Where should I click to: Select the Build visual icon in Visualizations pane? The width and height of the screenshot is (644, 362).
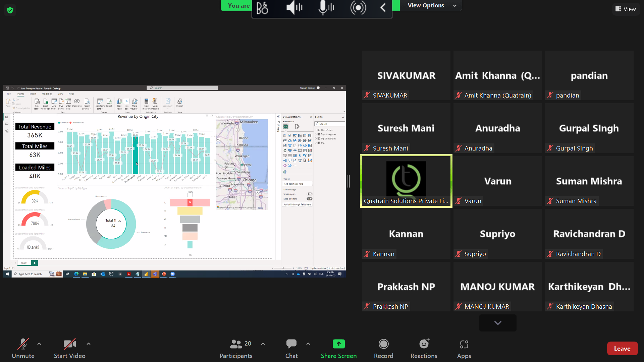[285, 126]
